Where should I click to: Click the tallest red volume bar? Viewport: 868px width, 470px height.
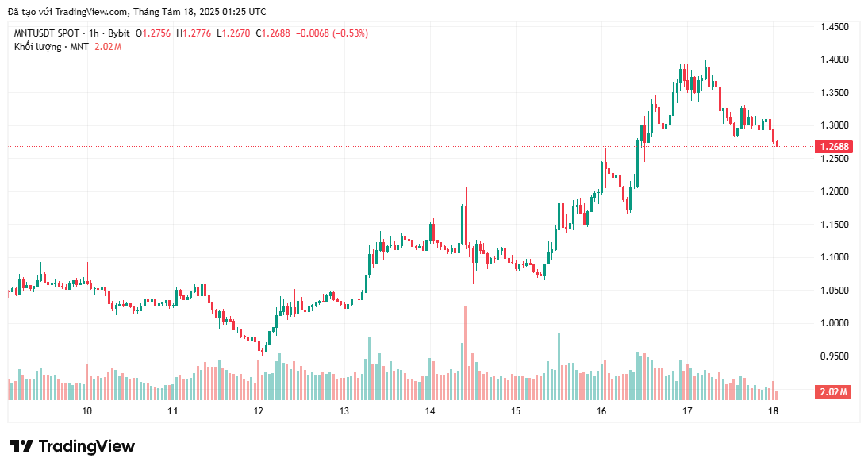[466, 353]
